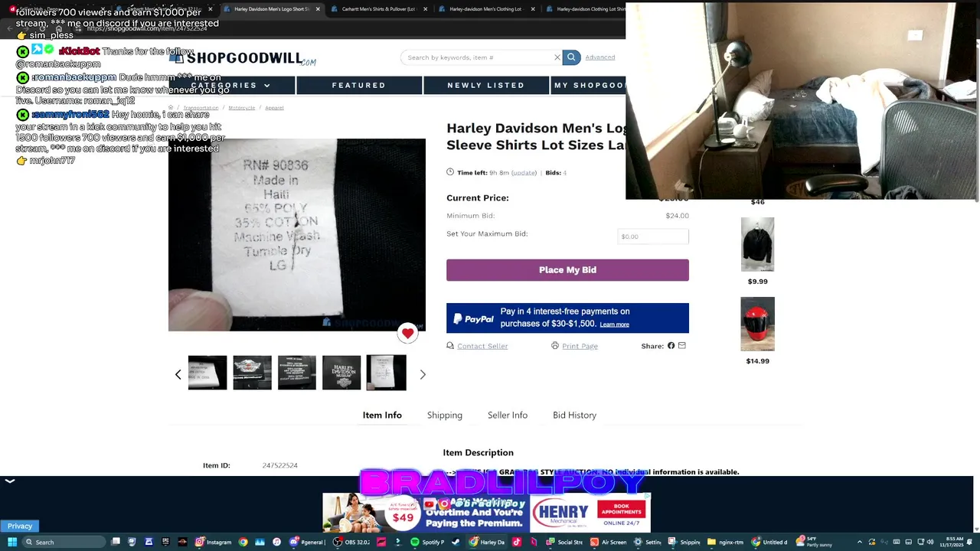Show next thumbnails with right arrow
This screenshot has height=551, width=980.
pyautogui.click(x=423, y=375)
